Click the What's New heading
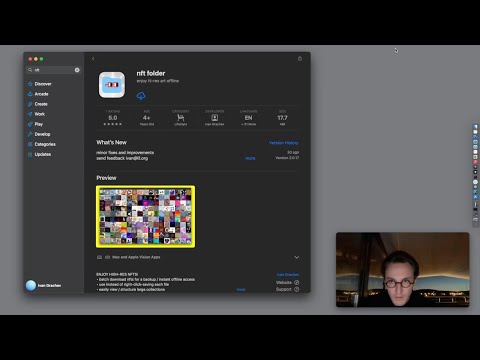Image resolution: width=480 pixels, height=360 pixels. click(x=111, y=142)
